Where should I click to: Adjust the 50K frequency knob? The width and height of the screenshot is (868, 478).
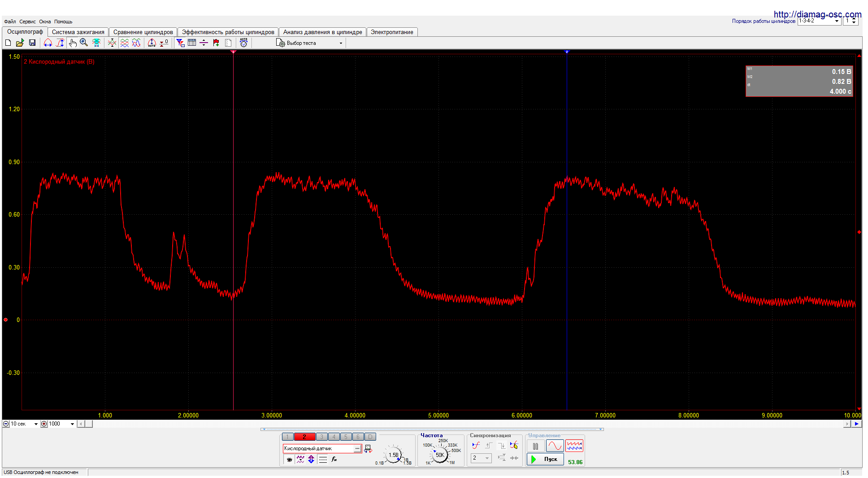pos(440,455)
